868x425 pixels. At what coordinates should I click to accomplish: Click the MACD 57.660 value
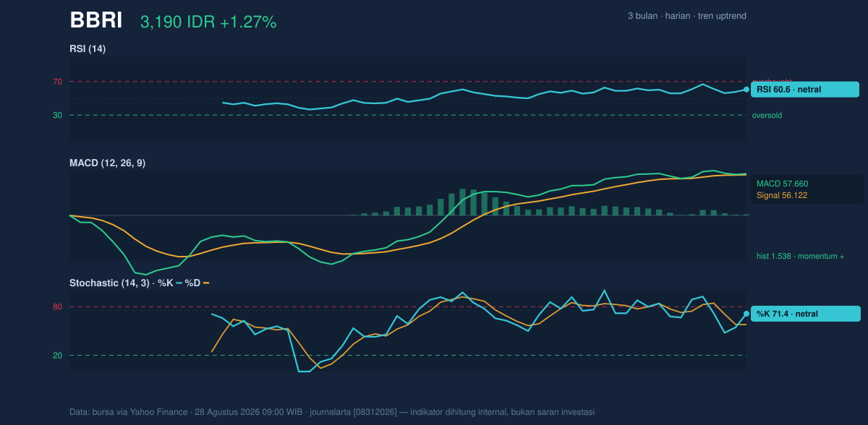pos(782,184)
